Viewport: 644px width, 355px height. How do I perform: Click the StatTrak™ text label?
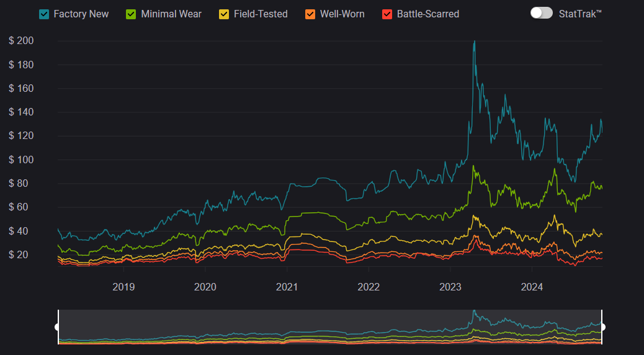tap(580, 13)
